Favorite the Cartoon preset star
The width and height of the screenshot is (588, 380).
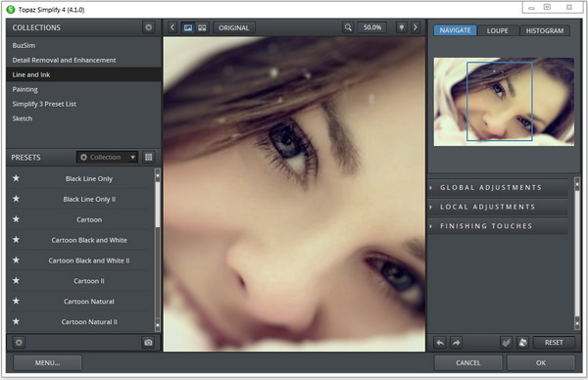pos(16,219)
